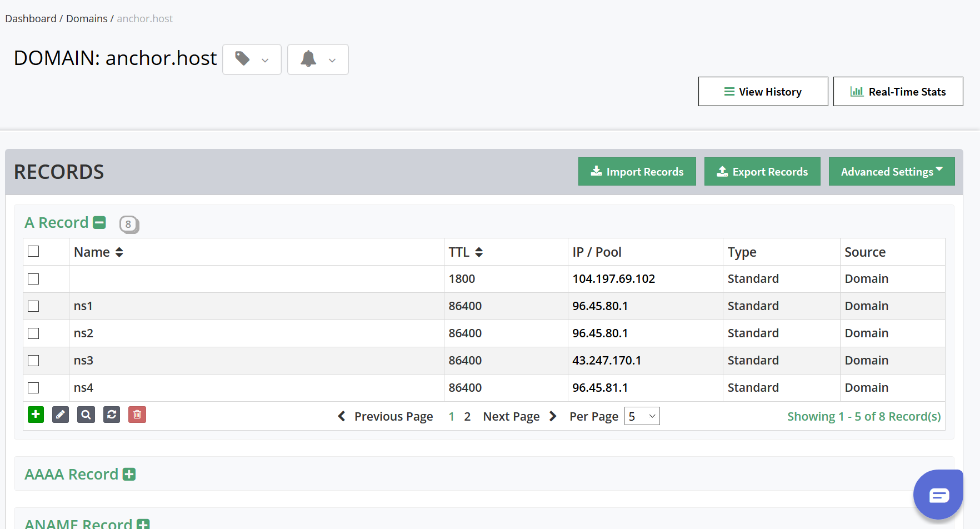
Task: Click IP address 43.247.170.1
Action: tap(607, 361)
